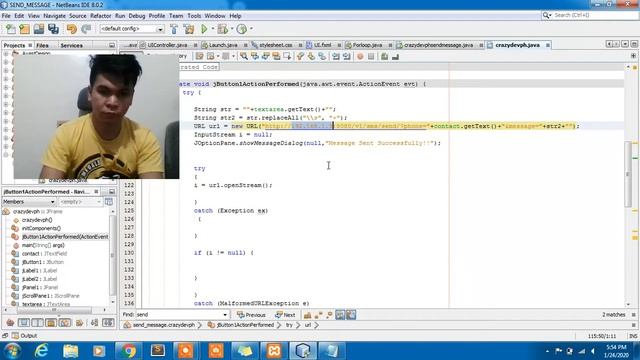Screen dimensions: 640x360
Task: Open the Refactor menu
Action: [x=100, y=16]
